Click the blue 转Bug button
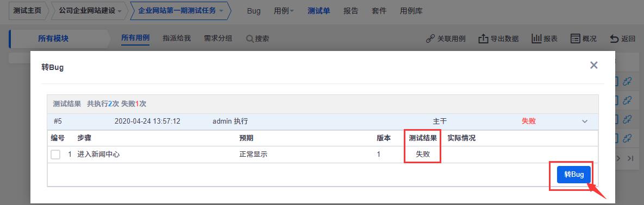Viewport: 644px width, 205px height. coord(574,174)
